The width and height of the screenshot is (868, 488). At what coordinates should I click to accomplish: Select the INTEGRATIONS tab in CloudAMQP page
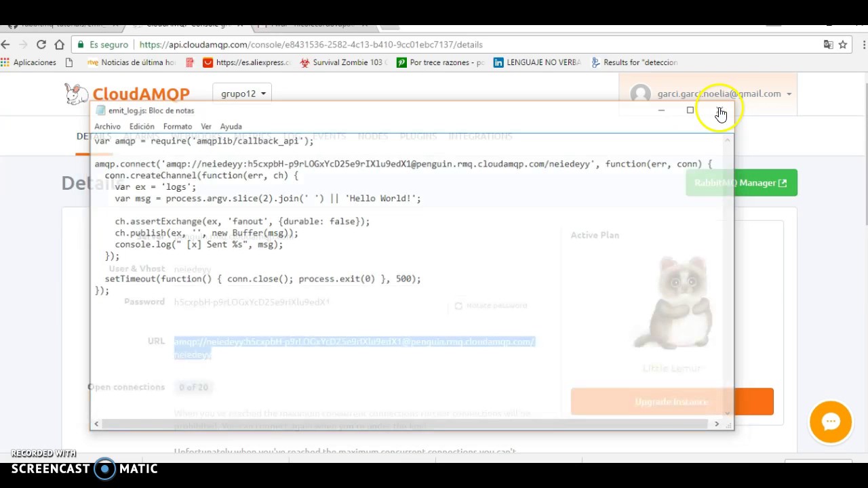pyautogui.click(x=480, y=136)
